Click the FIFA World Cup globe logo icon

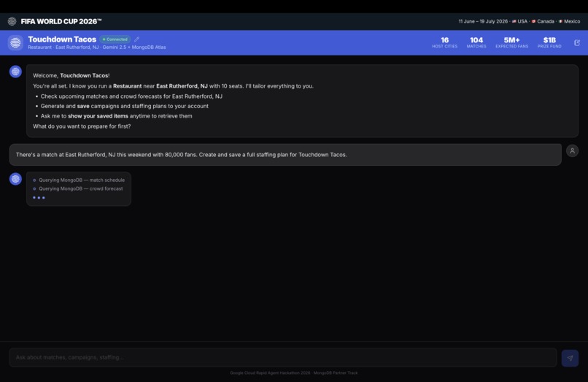(12, 21)
